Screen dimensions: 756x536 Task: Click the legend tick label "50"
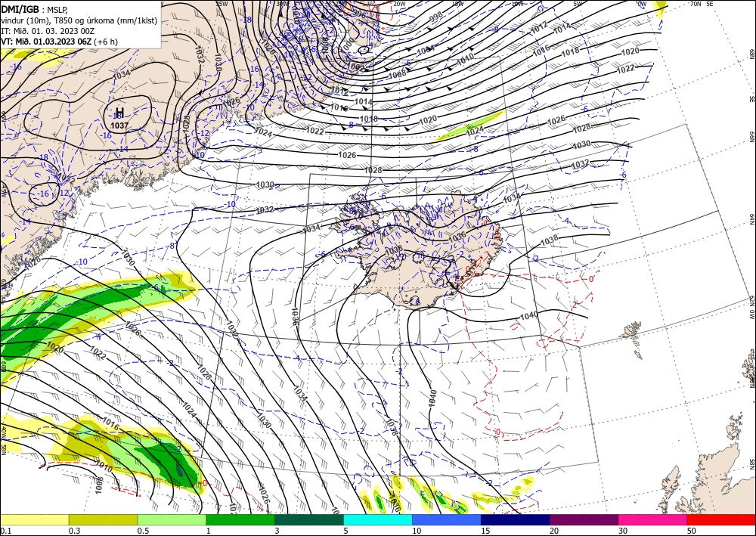pos(692,531)
